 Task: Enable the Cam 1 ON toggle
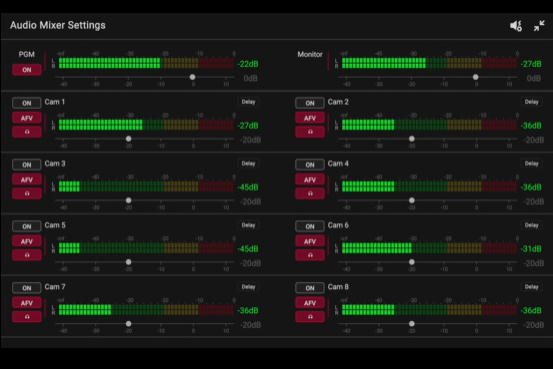coord(27,103)
